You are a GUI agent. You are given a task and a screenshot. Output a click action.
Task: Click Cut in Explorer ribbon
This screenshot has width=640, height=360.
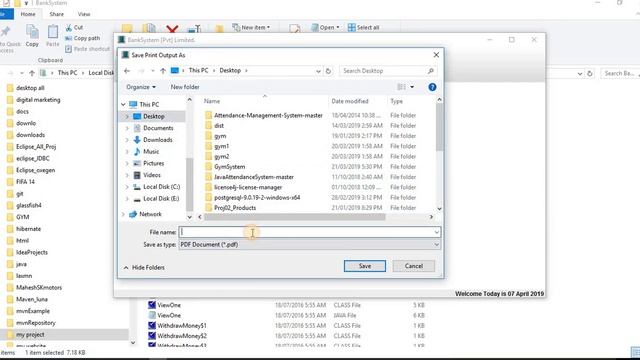coord(74,27)
